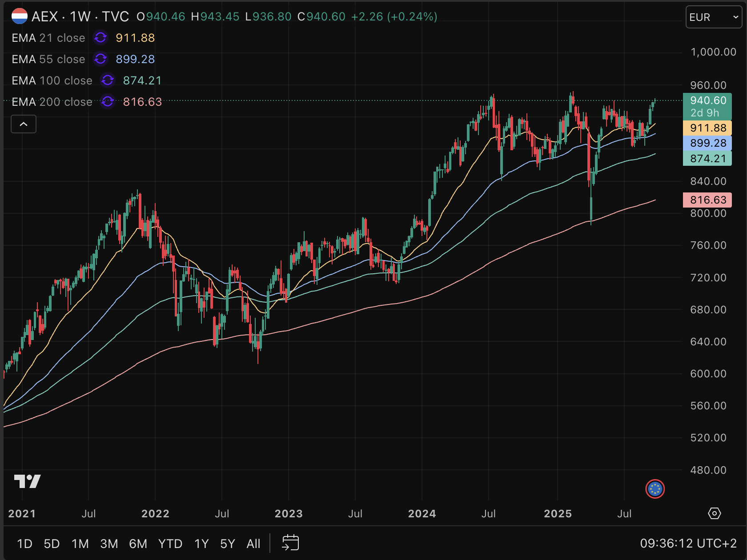
Task: Switch to the YTD range
Action: (170, 544)
